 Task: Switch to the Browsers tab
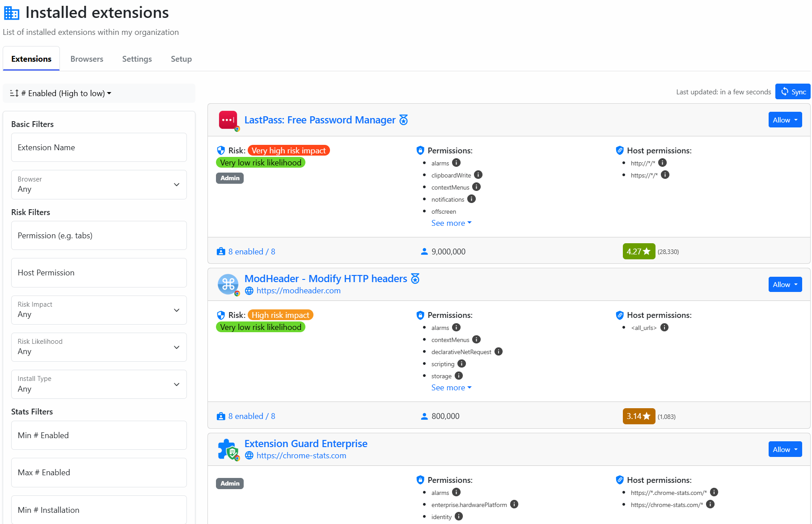click(x=87, y=59)
